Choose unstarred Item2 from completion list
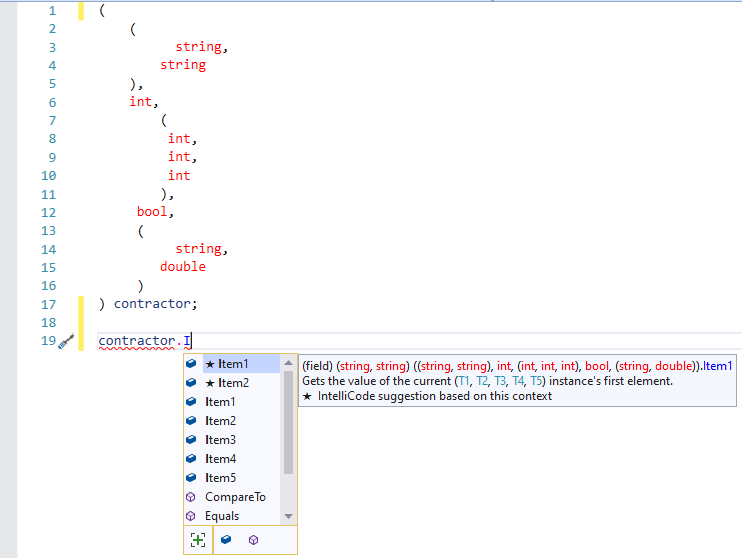 pos(241,420)
